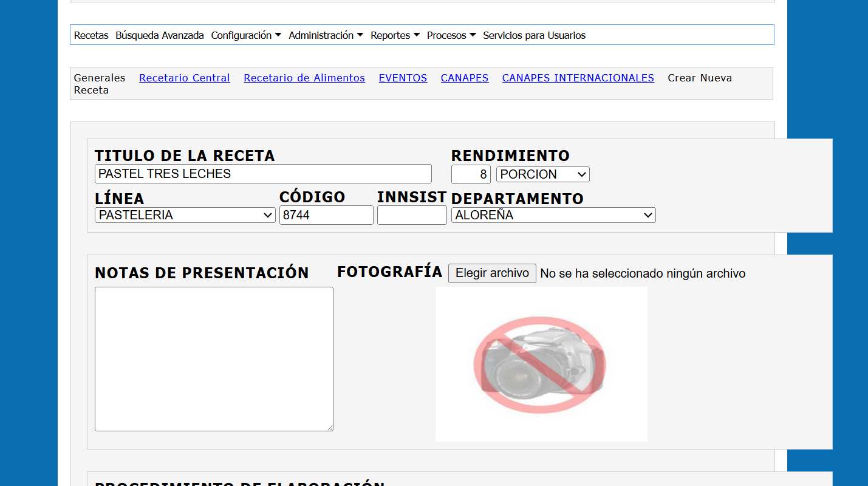Viewport: 868px width, 486px height.
Task: Click the Código input field
Action: pos(326,215)
